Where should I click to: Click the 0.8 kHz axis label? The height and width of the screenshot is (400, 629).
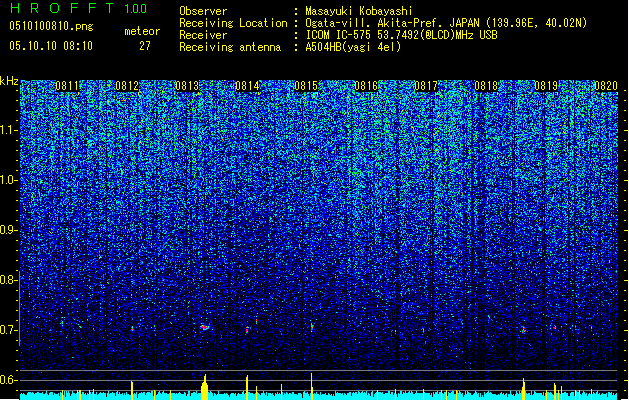pyautogui.click(x=8, y=280)
